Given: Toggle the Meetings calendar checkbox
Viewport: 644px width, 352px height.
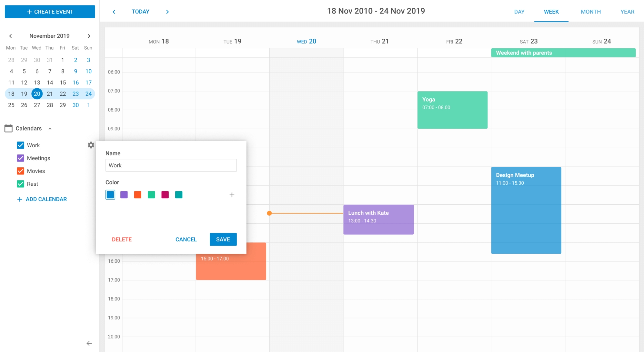Looking at the screenshot, I should (20, 157).
